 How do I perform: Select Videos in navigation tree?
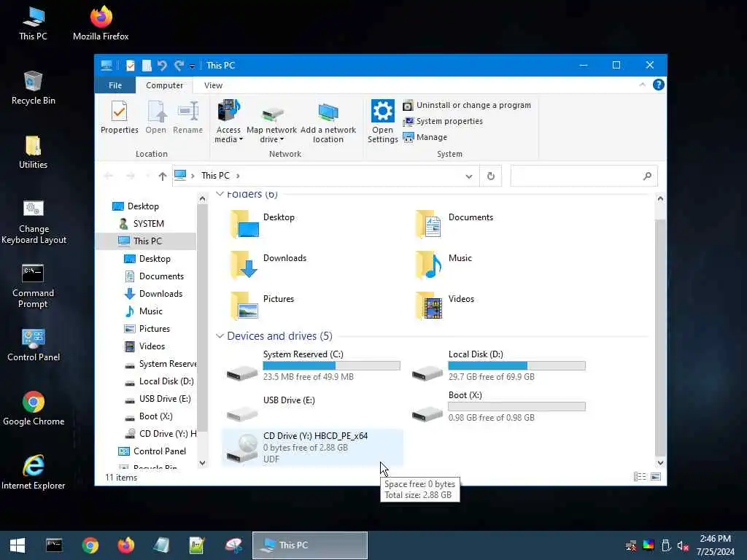click(x=152, y=346)
